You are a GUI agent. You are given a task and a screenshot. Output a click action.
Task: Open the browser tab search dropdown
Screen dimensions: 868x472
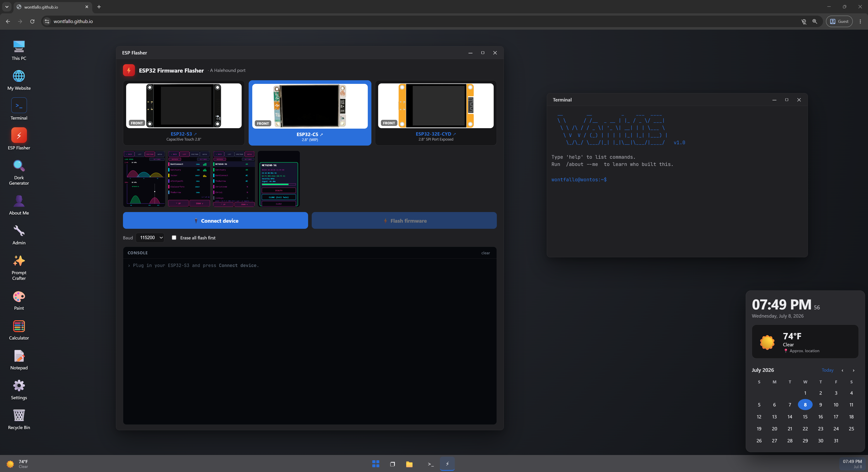pos(7,7)
